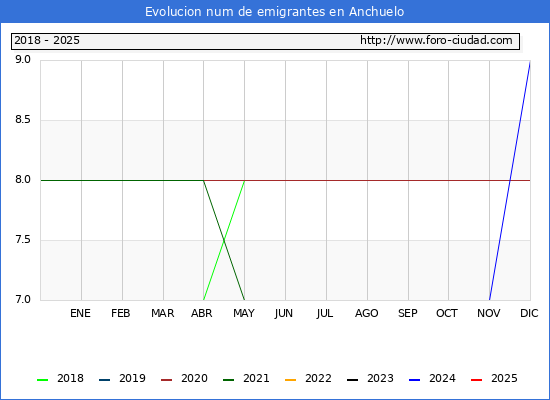Click the '2018 - 2025' date range label
The width and height of the screenshot is (550, 400).
[x=47, y=40]
